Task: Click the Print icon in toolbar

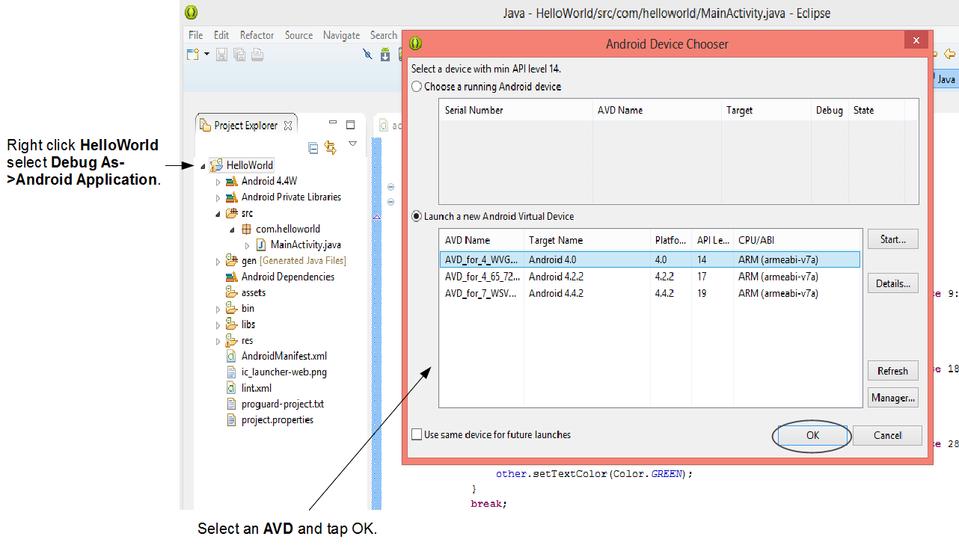Action: pyautogui.click(x=257, y=54)
